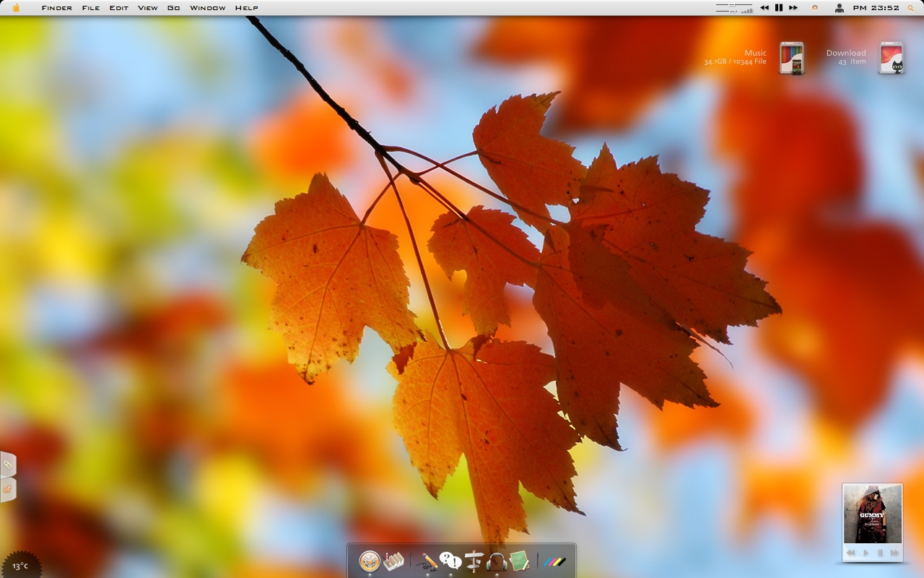Open the Help menu
Image resolution: width=924 pixels, height=578 pixels.
tap(247, 8)
